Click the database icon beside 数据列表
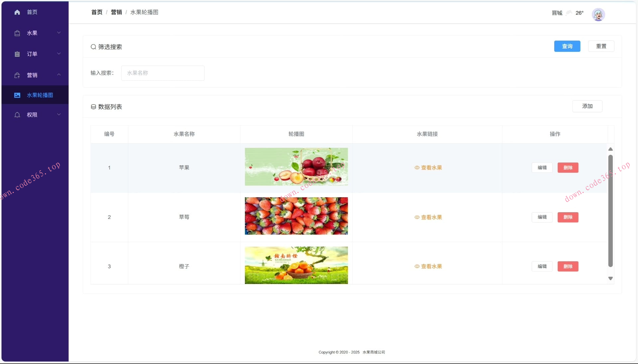The width and height of the screenshot is (638, 364). pos(93,107)
